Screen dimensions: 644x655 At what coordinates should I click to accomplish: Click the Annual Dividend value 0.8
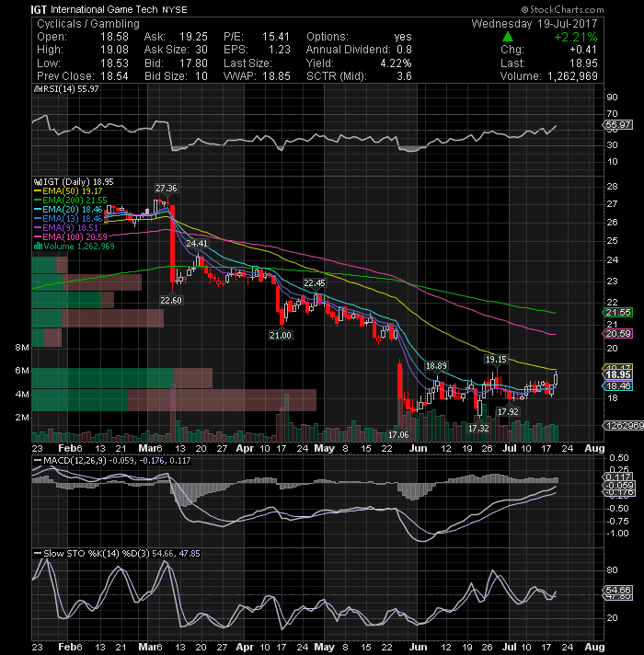pyautogui.click(x=404, y=50)
